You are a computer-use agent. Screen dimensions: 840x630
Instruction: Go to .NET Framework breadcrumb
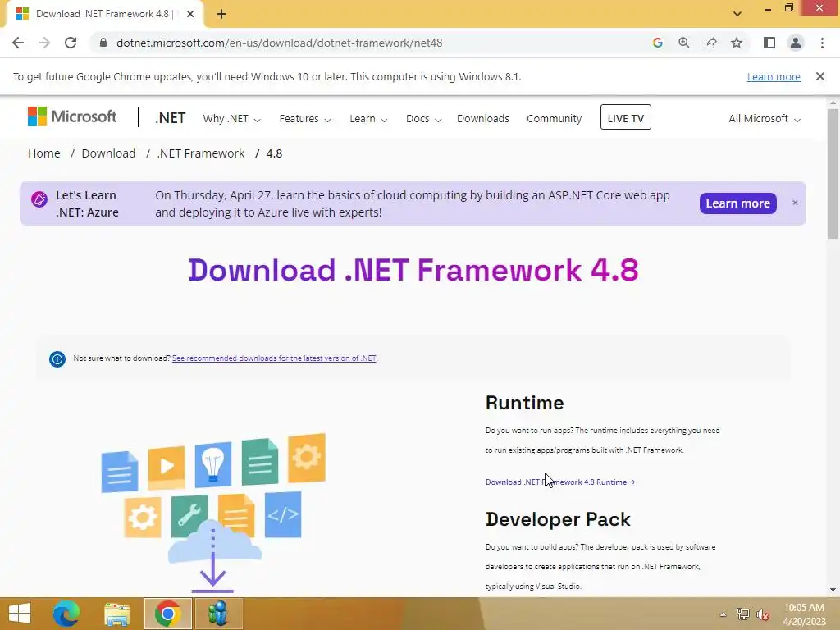click(200, 153)
